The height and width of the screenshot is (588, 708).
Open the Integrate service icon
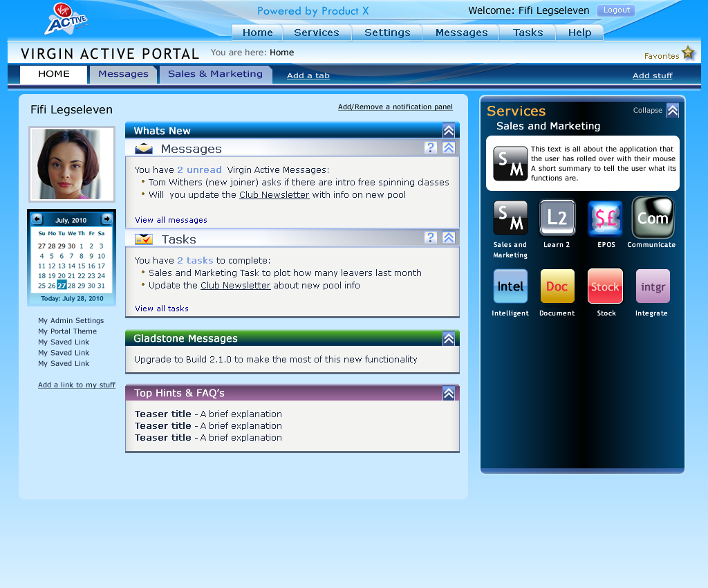pos(653,286)
